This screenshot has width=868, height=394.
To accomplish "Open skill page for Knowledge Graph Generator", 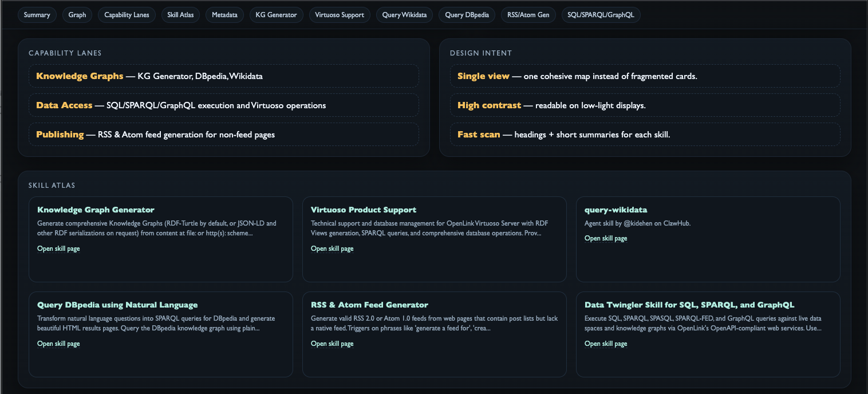I will 58,249.
